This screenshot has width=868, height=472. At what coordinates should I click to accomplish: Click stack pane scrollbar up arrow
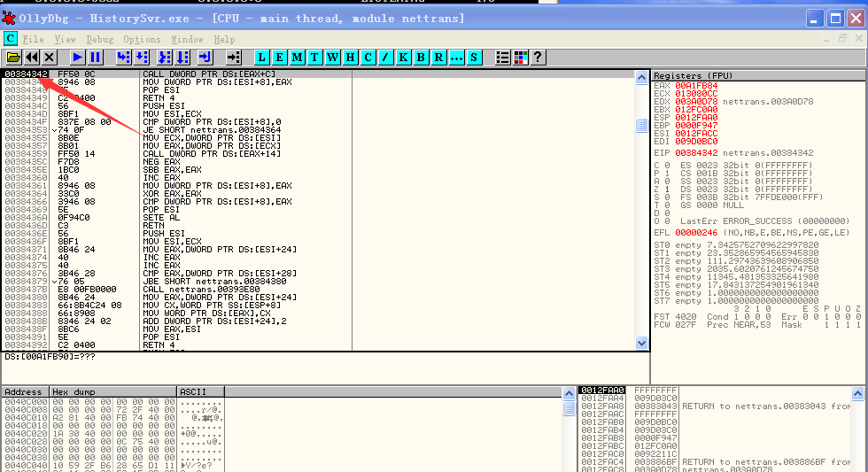858,393
